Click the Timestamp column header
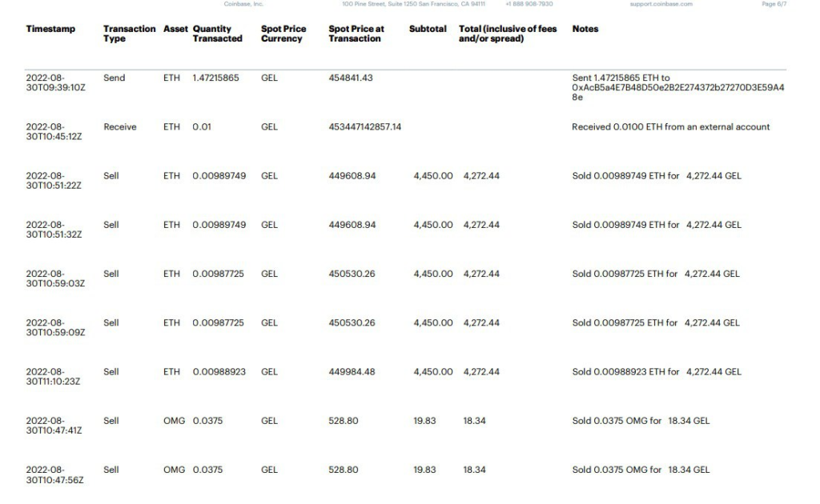 (x=50, y=29)
